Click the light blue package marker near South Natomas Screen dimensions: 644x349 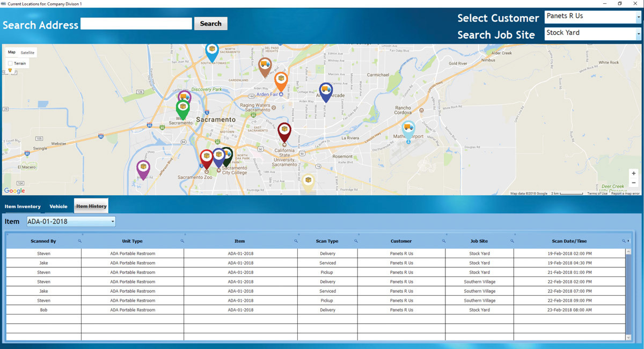click(212, 51)
